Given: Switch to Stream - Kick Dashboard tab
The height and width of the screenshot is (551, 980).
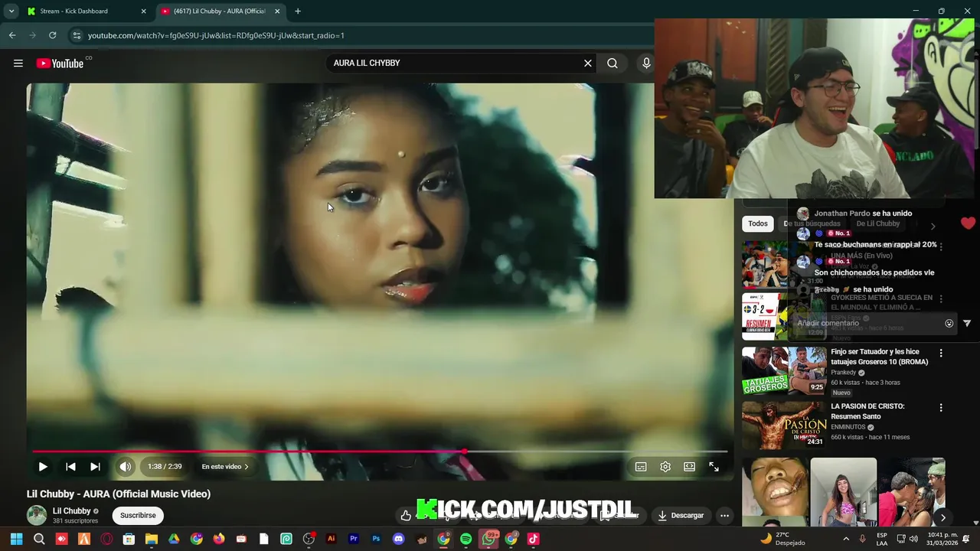Looking at the screenshot, I should [x=87, y=11].
